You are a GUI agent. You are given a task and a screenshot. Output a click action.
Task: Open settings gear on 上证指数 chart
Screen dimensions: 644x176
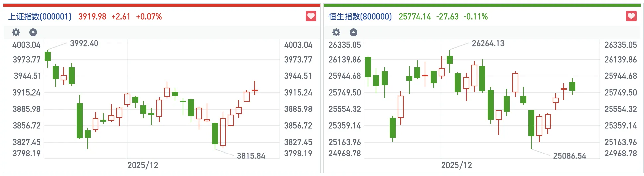point(16,32)
